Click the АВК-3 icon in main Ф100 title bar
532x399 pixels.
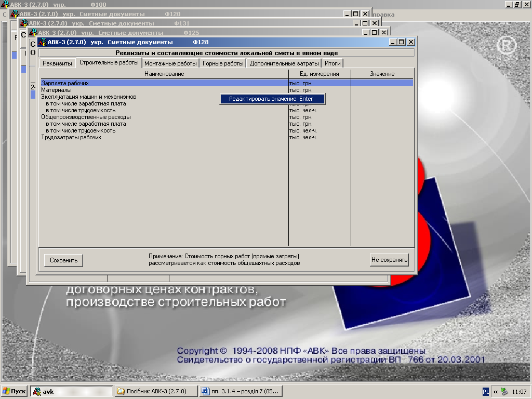tap(5, 4)
